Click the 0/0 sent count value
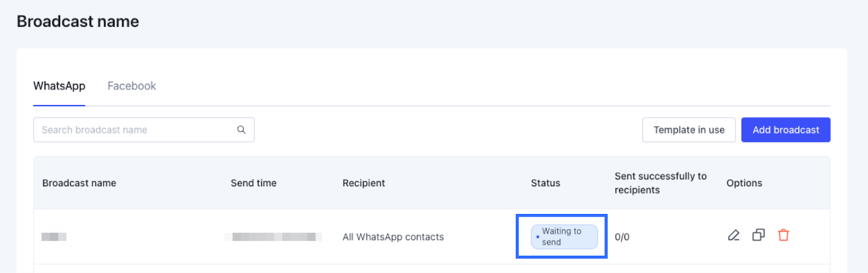868x273 pixels. (x=622, y=237)
